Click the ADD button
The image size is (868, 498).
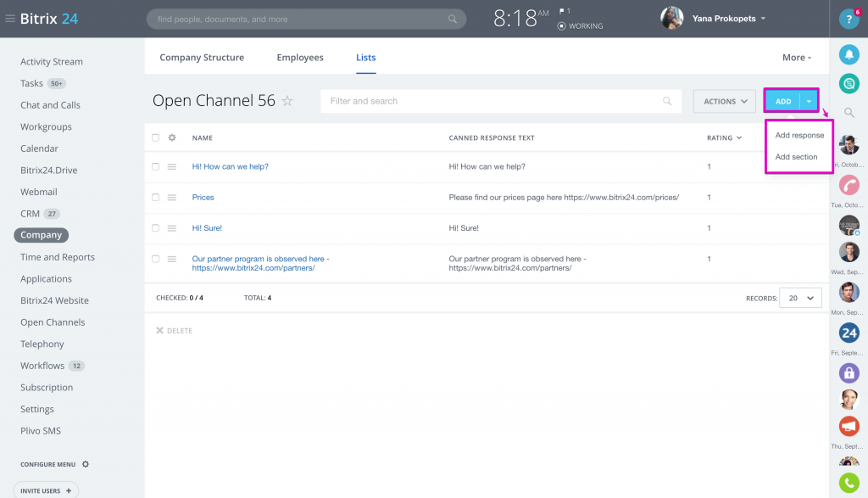click(783, 101)
